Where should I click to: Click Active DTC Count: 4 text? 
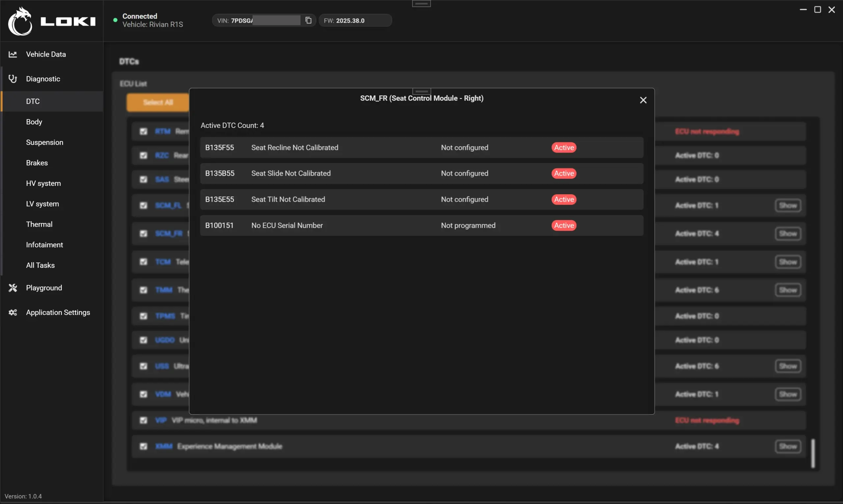click(232, 125)
